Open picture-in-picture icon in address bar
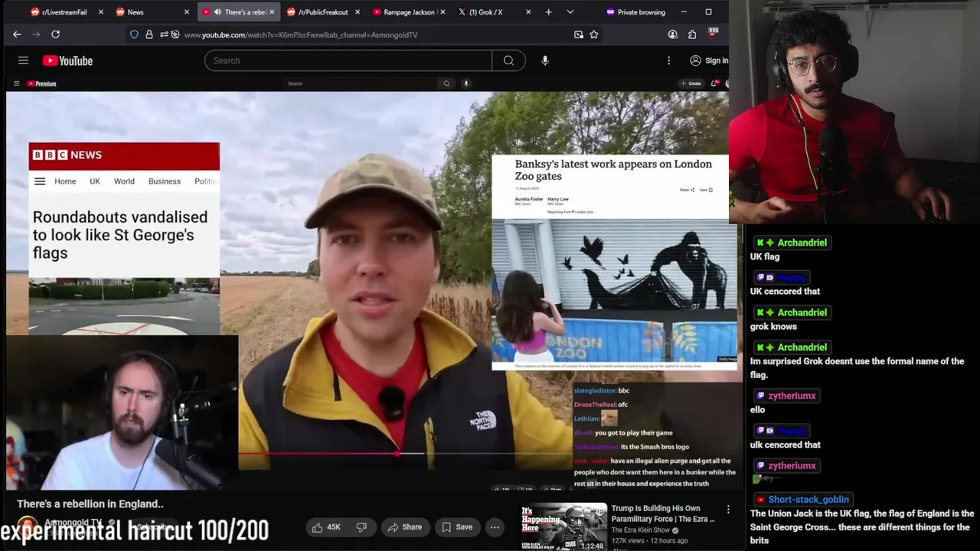The width and height of the screenshot is (980, 551). point(578,34)
